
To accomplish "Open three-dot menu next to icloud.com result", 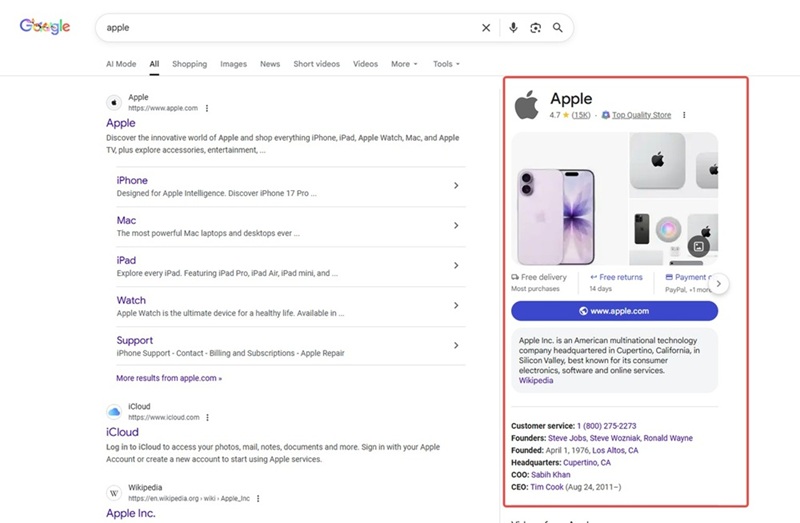I will click(207, 417).
